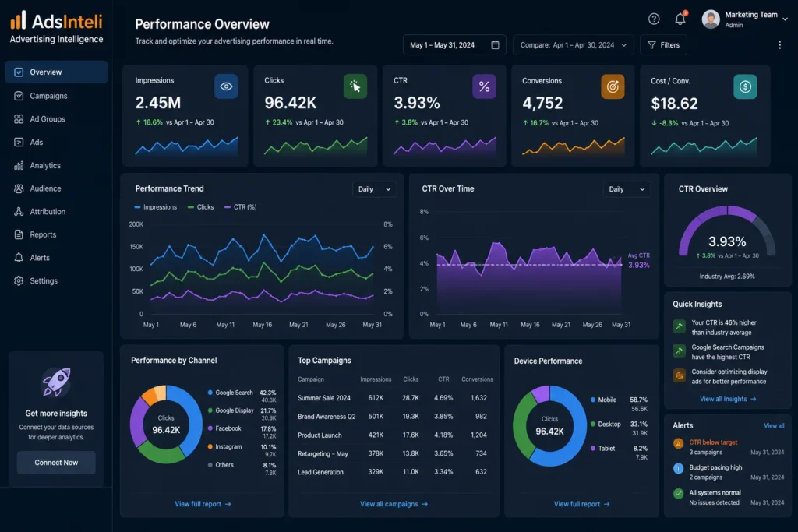
Task: Click the Ads sidebar icon
Action: click(x=19, y=143)
